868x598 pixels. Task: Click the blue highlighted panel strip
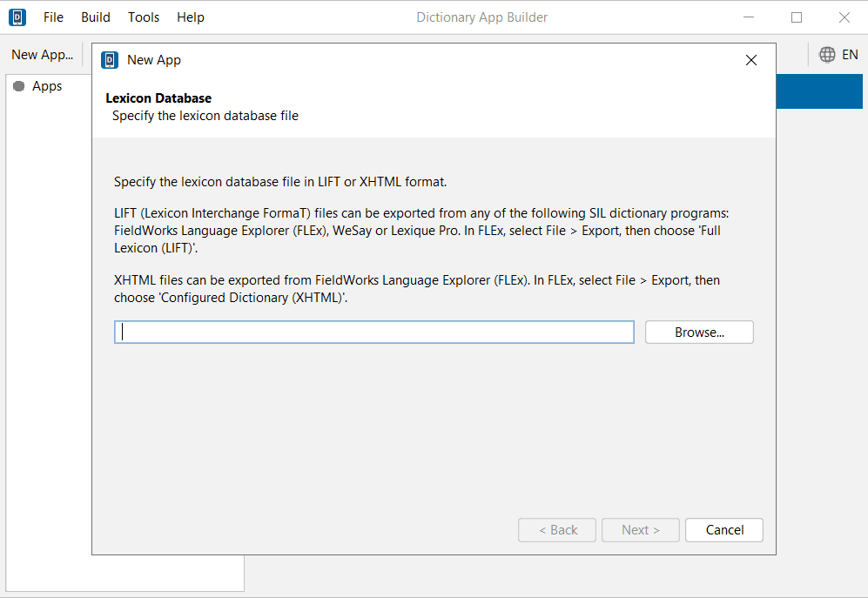tap(818, 91)
